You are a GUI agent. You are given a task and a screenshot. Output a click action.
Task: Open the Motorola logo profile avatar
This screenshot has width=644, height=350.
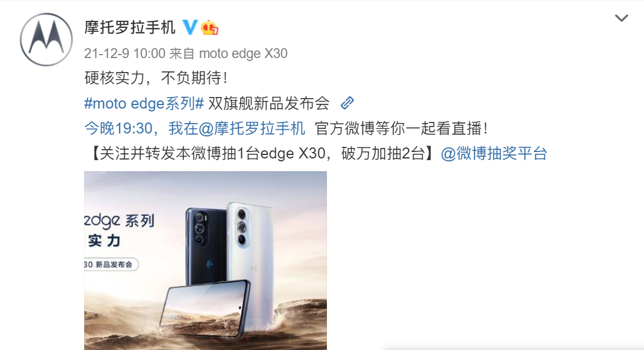click(x=46, y=39)
